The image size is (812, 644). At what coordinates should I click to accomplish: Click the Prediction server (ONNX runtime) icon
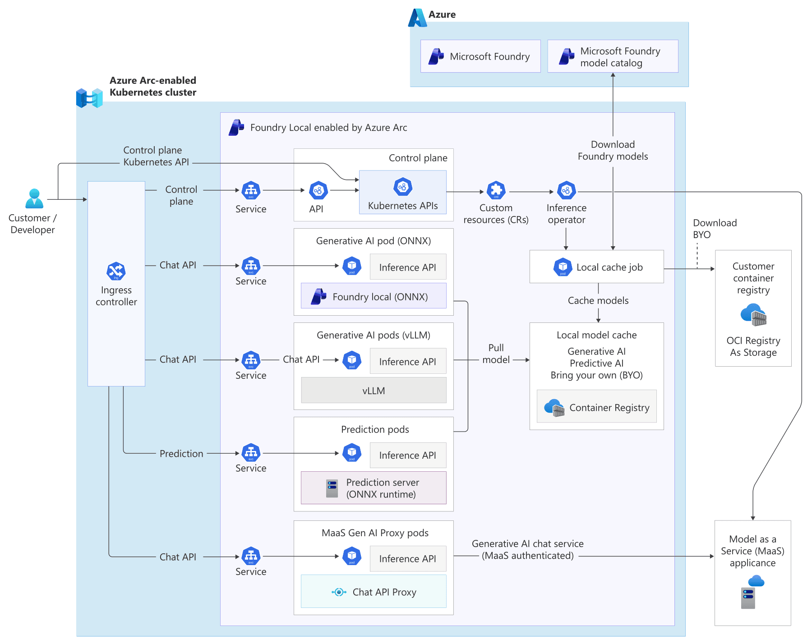pos(332,488)
